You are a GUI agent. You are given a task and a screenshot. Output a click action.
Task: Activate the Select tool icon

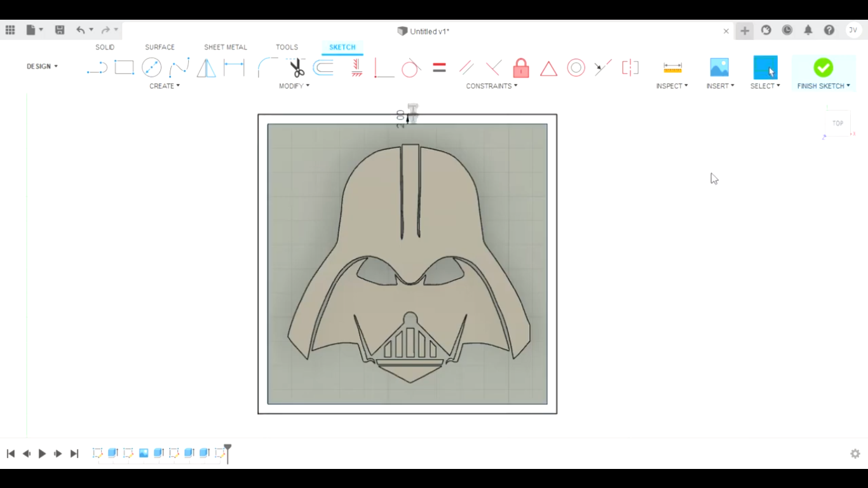click(765, 67)
